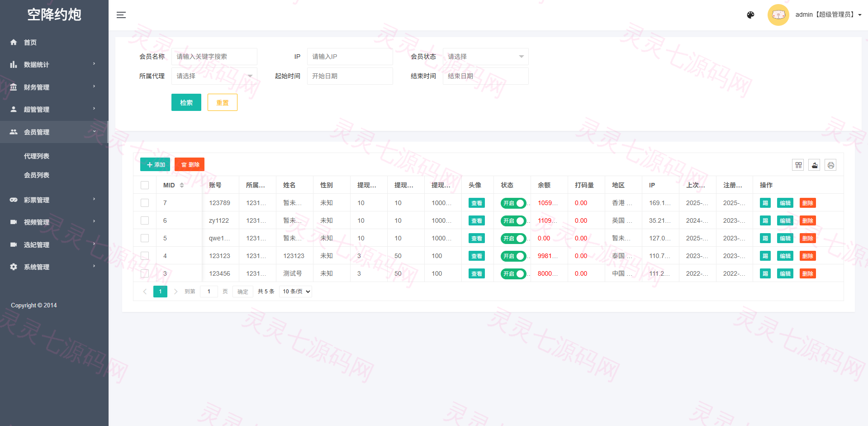Select the checkbox for member 123456
The width and height of the screenshot is (868, 426).
pos(145,273)
